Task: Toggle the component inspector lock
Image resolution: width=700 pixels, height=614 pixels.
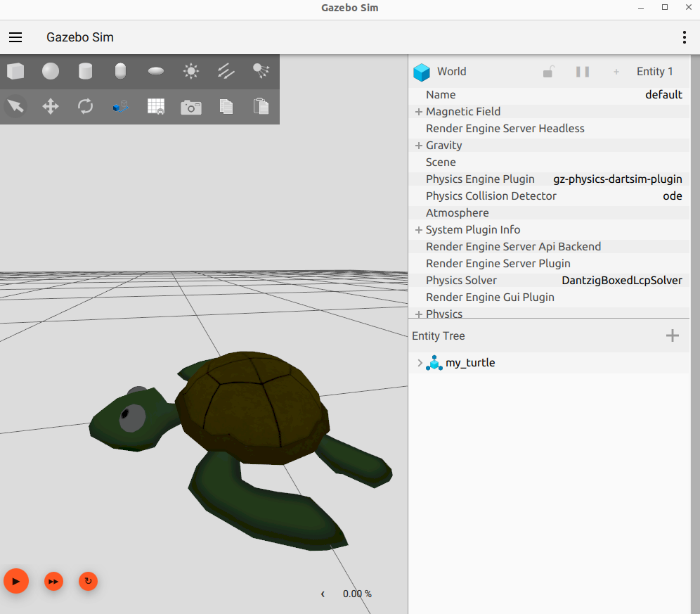Action: tap(548, 72)
